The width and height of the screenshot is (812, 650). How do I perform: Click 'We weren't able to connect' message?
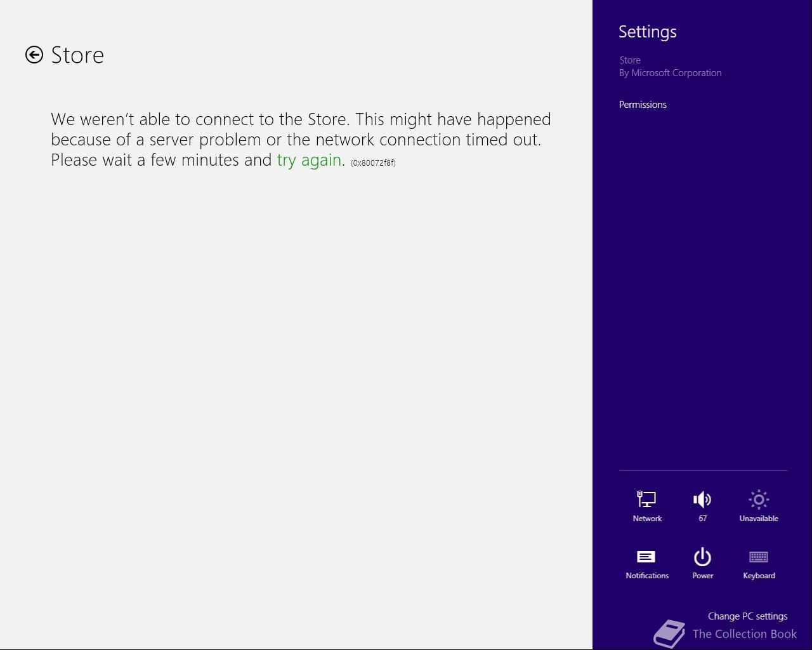click(301, 140)
